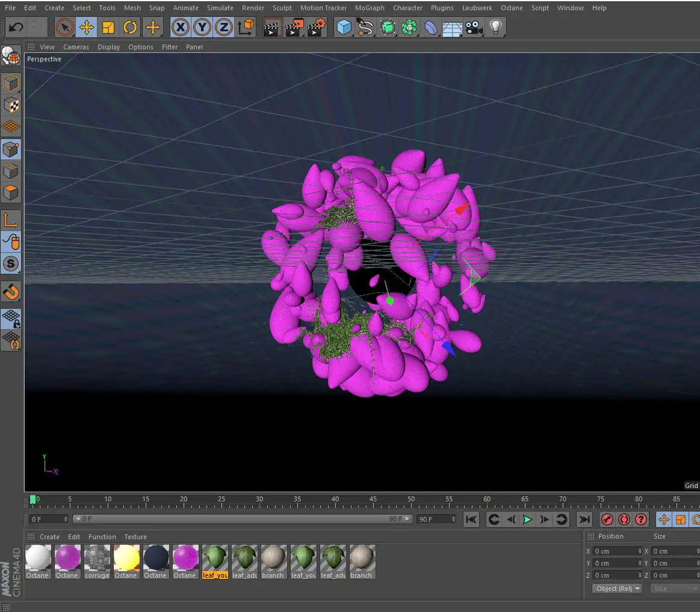Activate the Scale tool in top toolbar
Screen dimensions: 700x612
(108, 28)
